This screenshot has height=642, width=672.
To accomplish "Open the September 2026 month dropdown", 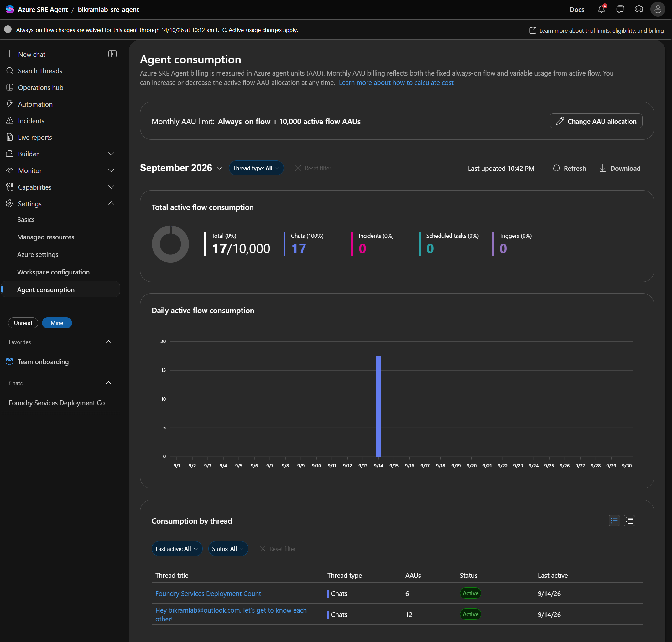I will click(x=181, y=168).
